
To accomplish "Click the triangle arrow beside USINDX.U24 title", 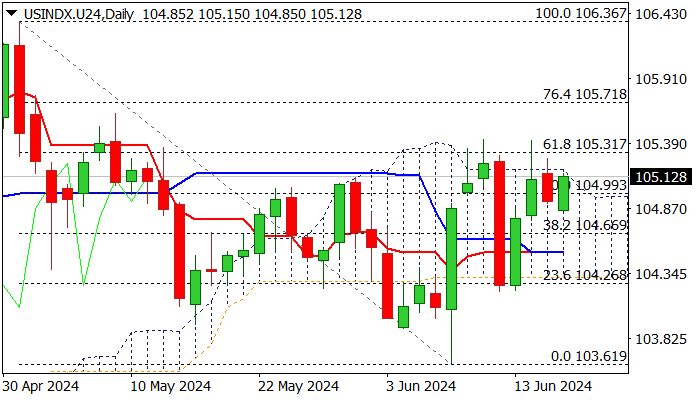I will pos(10,15).
